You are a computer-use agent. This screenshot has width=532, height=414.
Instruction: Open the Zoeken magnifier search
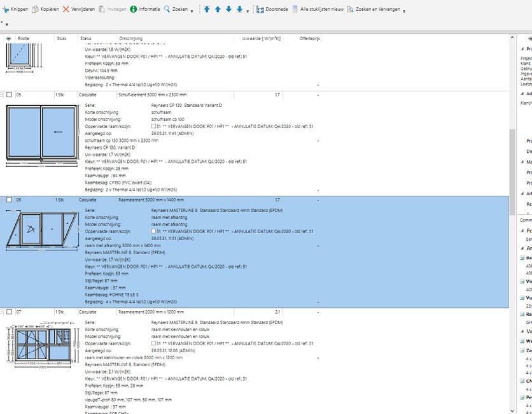pyautogui.click(x=176, y=9)
